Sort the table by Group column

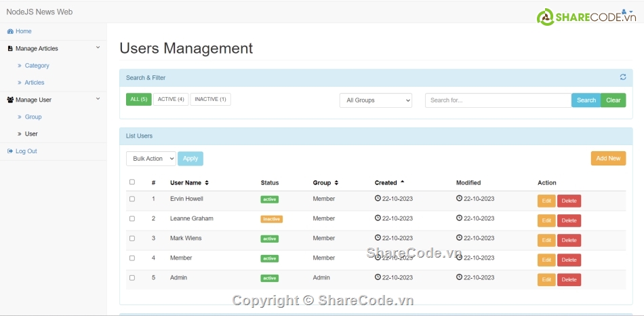325,182
